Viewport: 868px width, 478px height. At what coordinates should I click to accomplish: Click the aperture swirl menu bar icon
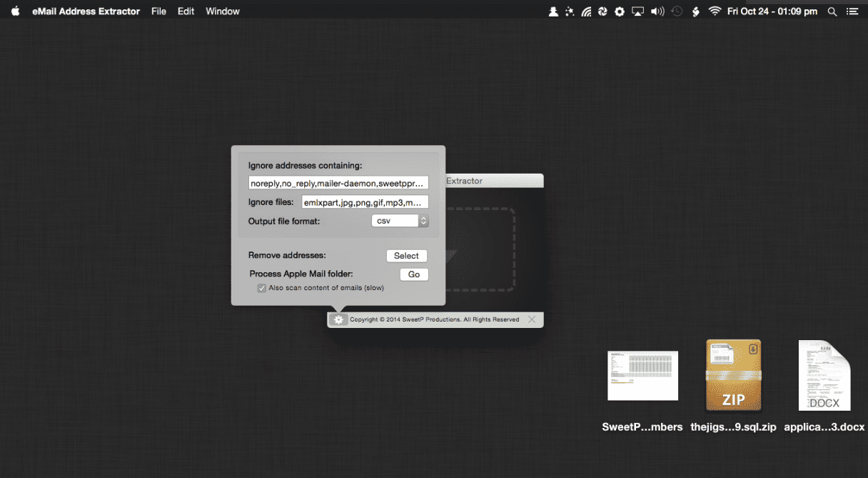coord(603,11)
